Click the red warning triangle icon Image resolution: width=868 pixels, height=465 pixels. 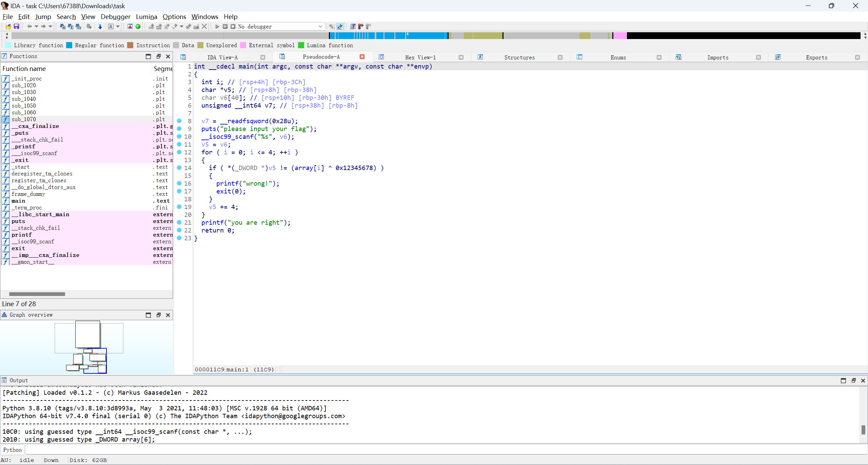[130, 26]
